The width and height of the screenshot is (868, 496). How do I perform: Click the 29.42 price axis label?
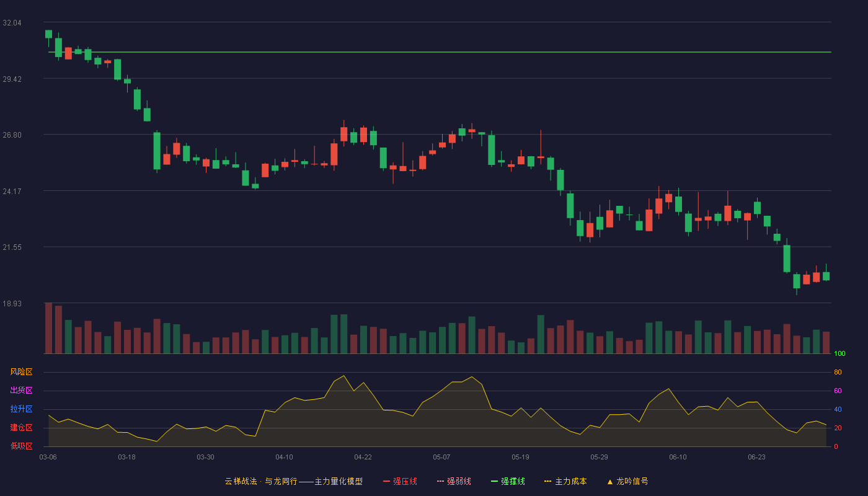12,79
